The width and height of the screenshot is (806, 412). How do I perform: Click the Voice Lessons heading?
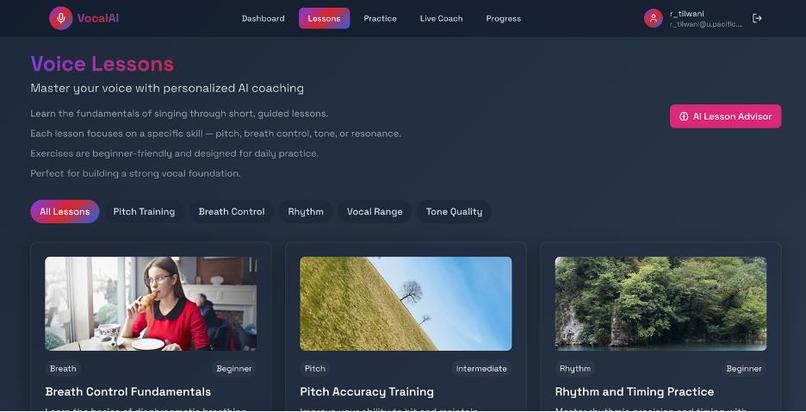(x=102, y=64)
